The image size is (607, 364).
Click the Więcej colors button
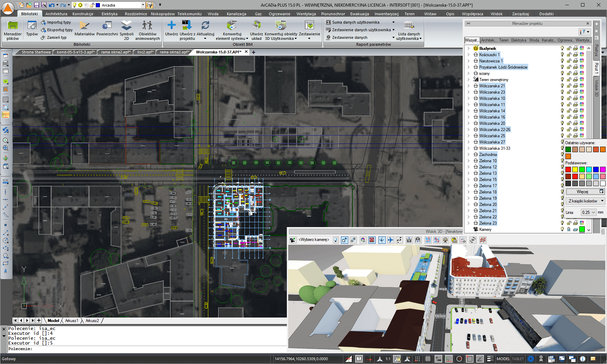[x=585, y=191]
